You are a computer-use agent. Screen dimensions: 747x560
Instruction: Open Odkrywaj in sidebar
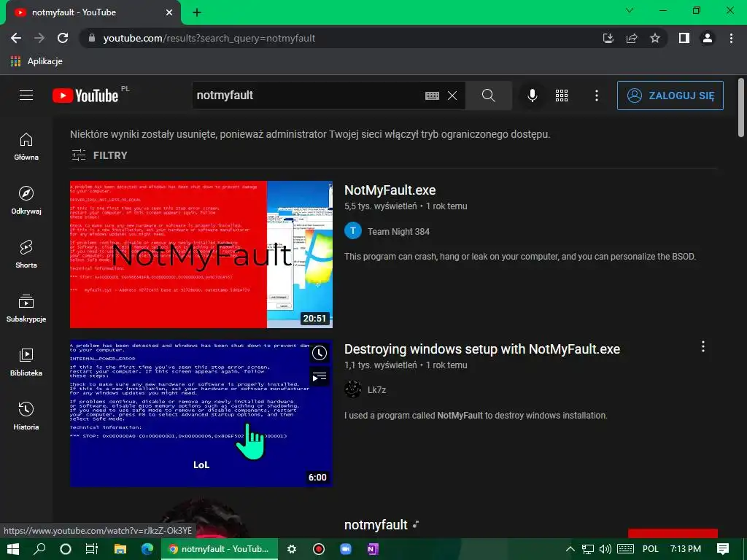(x=26, y=200)
